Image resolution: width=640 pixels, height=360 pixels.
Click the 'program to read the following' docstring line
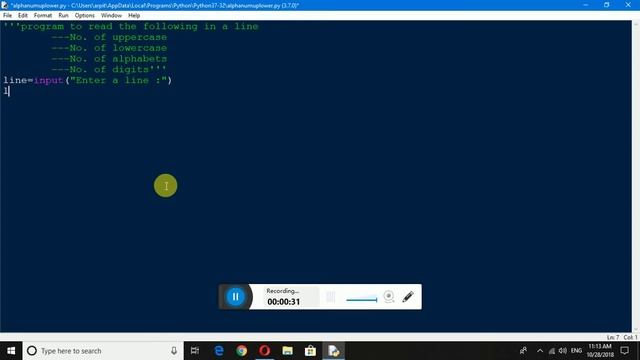(x=131, y=27)
